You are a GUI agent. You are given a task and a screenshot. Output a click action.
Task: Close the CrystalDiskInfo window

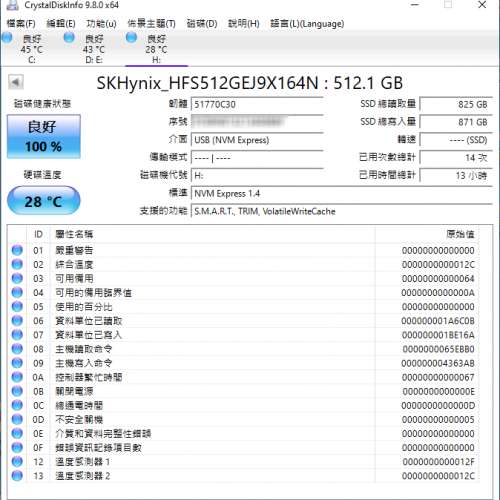(482, 5)
